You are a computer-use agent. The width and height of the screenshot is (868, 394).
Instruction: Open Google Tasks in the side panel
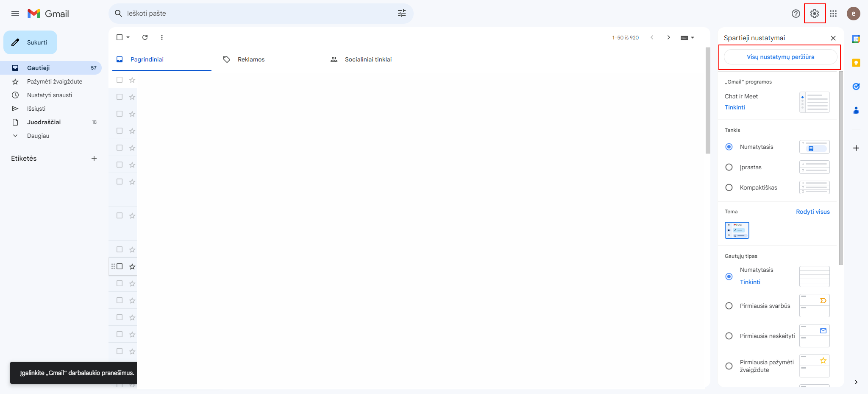click(x=856, y=87)
